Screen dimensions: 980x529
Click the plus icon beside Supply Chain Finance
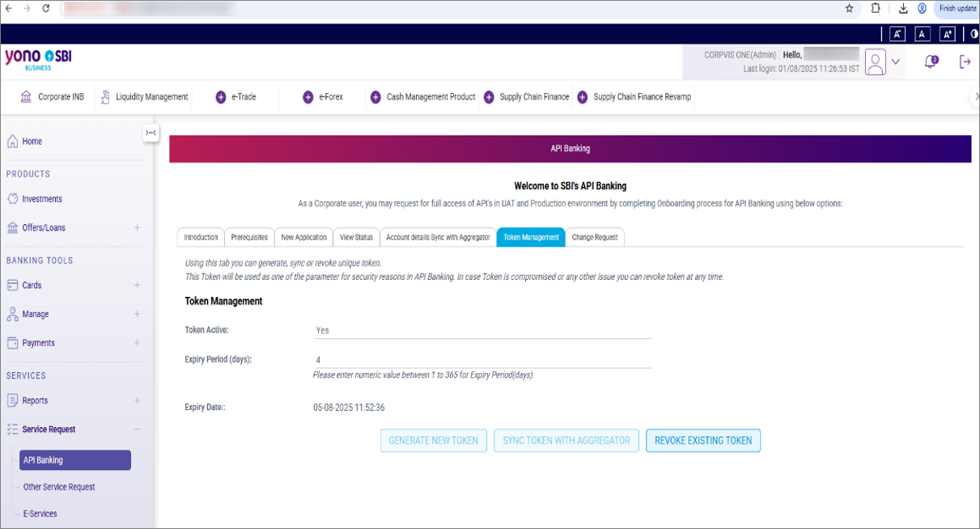click(x=489, y=97)
